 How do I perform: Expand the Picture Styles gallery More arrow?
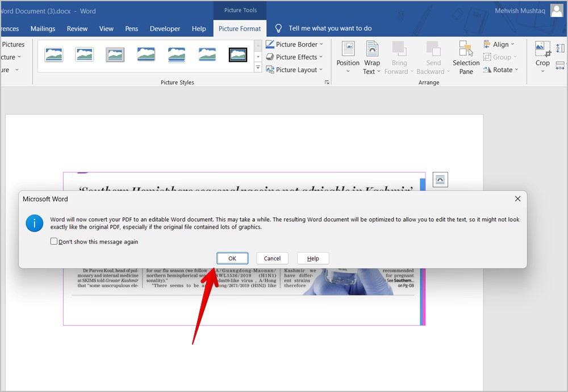pyautogui.click(x=258, y=68)
